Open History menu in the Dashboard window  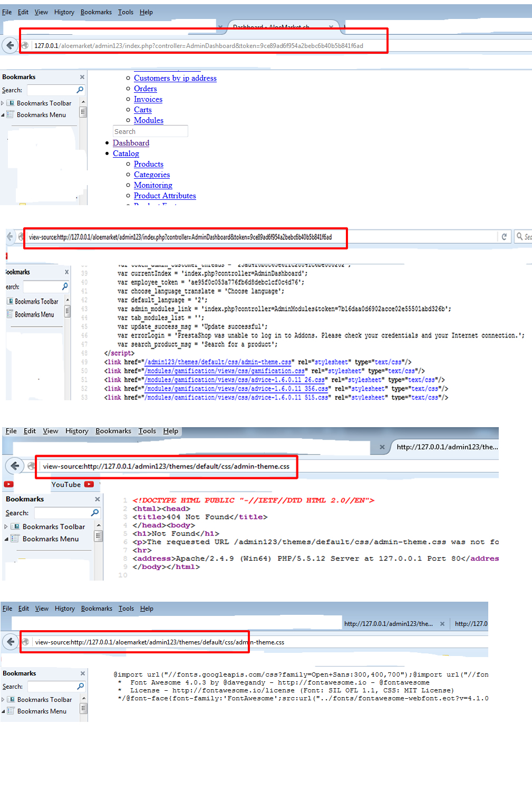[64, 12]
